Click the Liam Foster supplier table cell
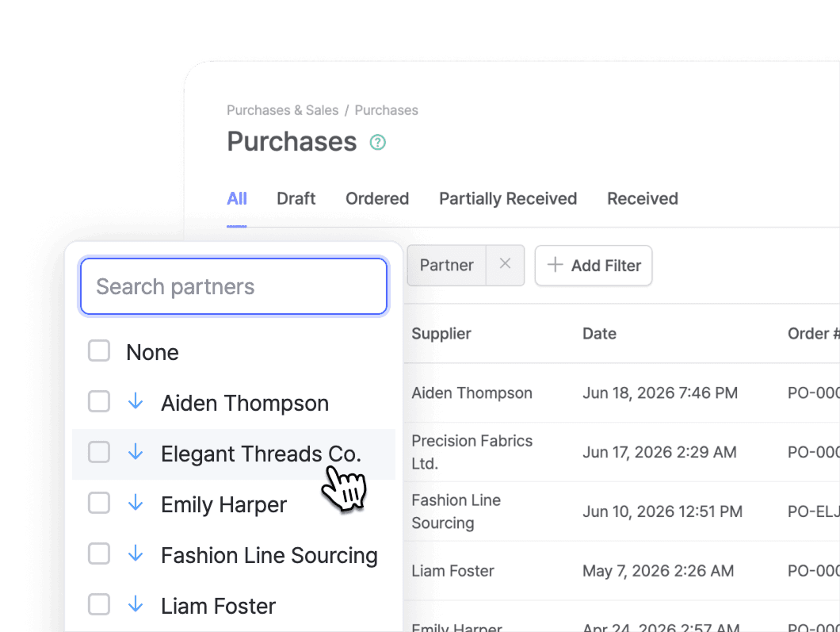Image resolution: width=840 pixels, height=632 pixels. [452, 571]
